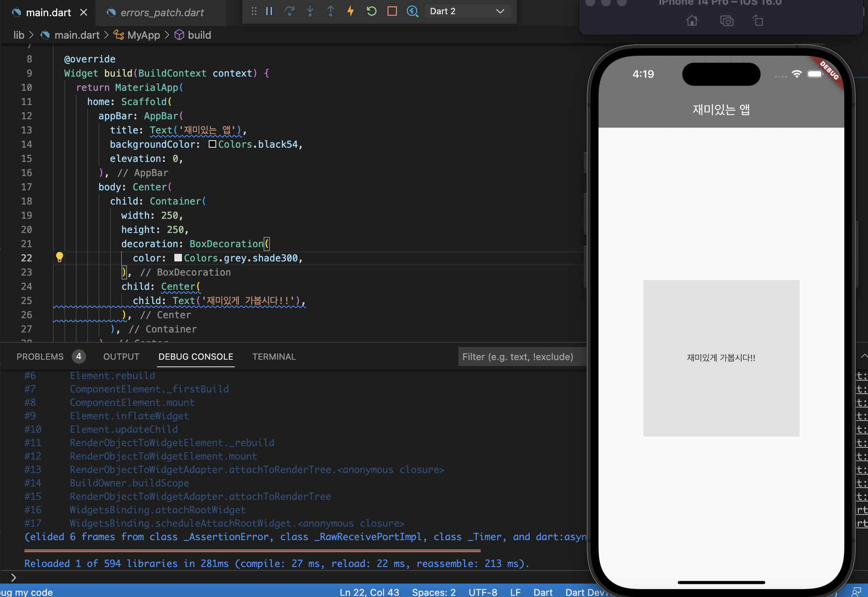
Task: Take a simulator screenshot with camera icon
Action: pos(726,21)
